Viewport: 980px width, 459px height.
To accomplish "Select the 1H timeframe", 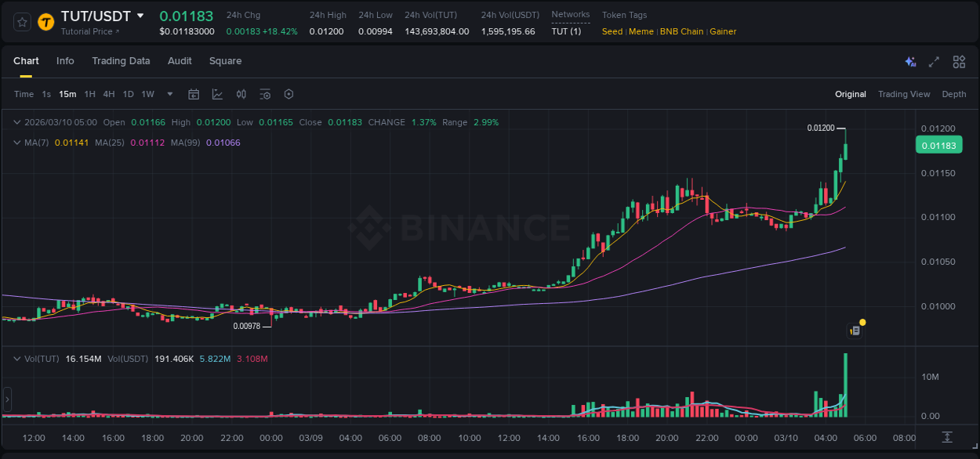I will 90,94.
